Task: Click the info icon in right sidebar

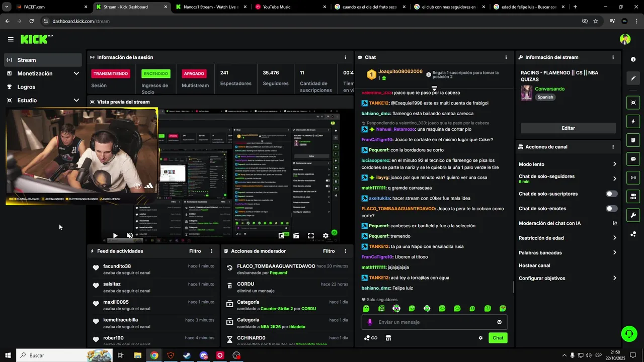Action: point(633,59)
